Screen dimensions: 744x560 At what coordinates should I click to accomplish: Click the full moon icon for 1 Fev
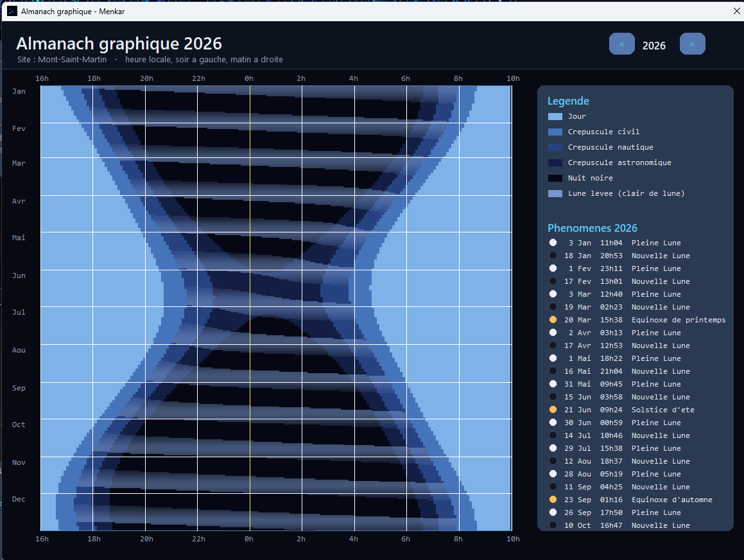point(553,268)
